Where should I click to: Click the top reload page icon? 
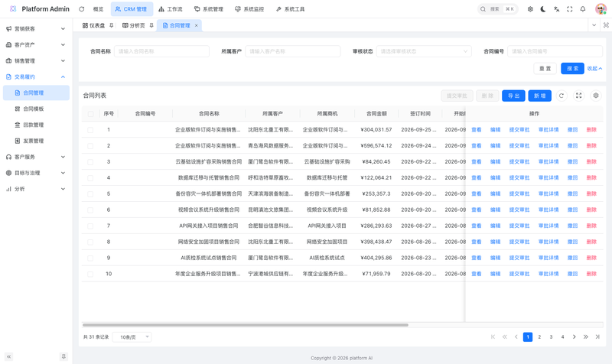click(82, 9)
